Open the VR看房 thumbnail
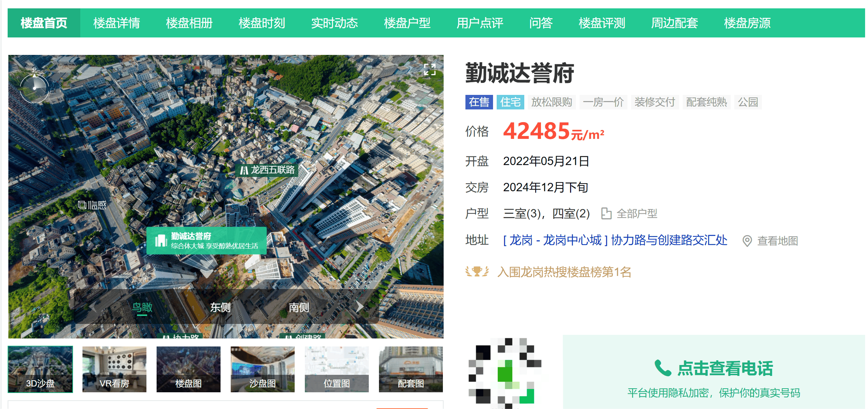This screenshot has height=409, width=868. click(114, 369)
